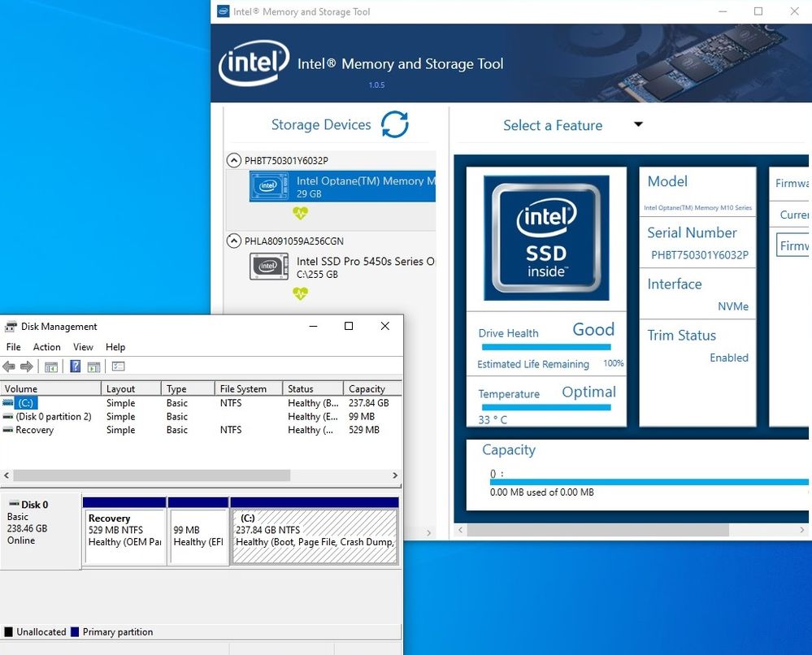This screenshot has width=812, height=655.
Task: Click the Intel SSD inside badge image
Action: (546, 237)
